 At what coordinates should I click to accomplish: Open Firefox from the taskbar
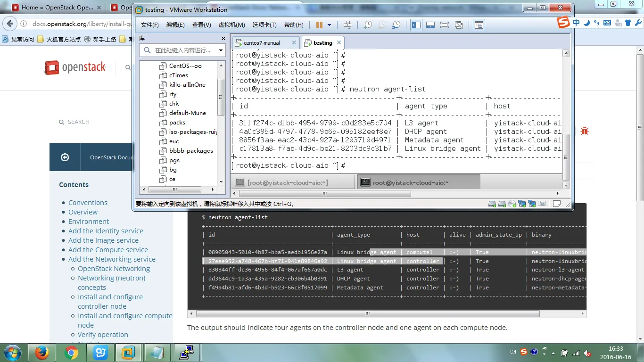[42, 353]
